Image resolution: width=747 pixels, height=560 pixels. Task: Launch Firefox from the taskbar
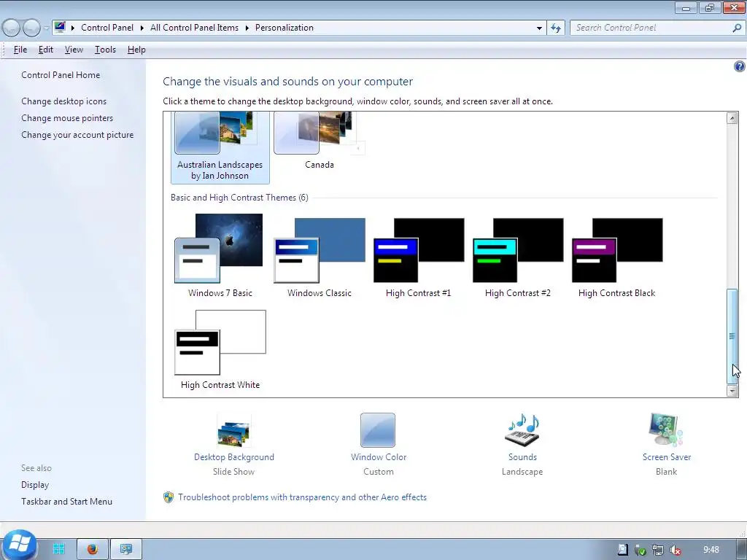tap(93, 549)
